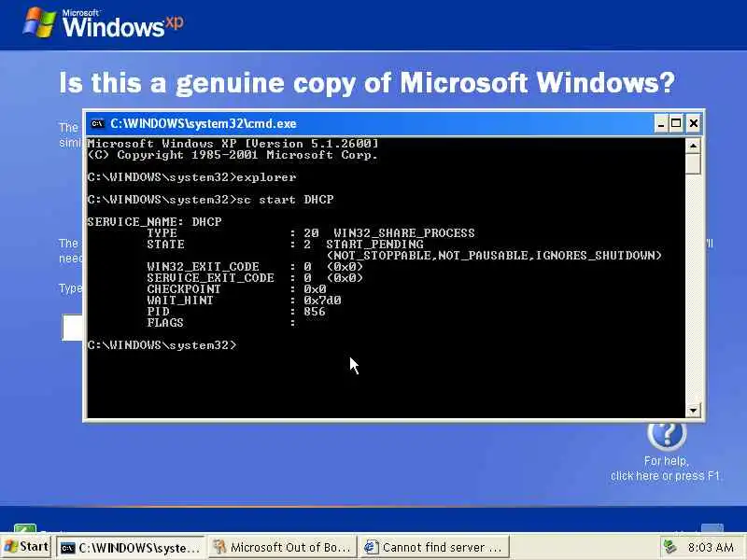Click 'NOT_STOPPABLE,NOT_PAUSABLE,IGNORES_SHUTDOWN' line
Screen dimensions: 747x560
point(494,255)
